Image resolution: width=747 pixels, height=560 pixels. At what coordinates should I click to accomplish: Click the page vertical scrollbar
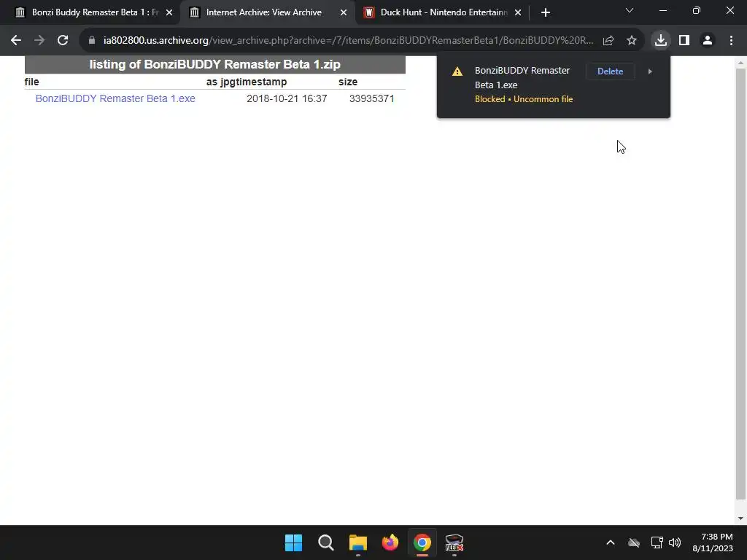tap(740, 284)
